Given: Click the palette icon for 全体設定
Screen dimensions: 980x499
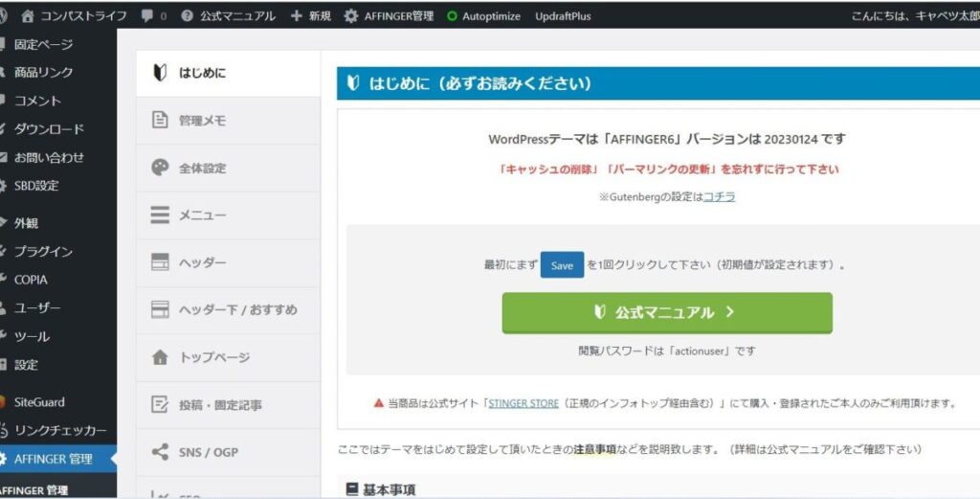Looking at the screenshot, I should [x=160, y=168].
